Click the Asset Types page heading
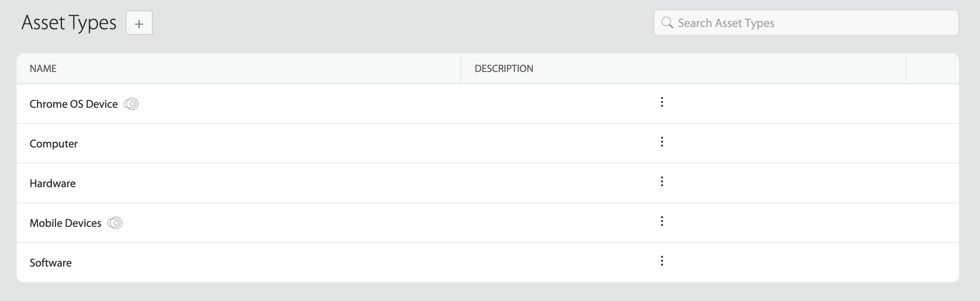The height and width of the screenshot is (301, 980). point(69,23)
